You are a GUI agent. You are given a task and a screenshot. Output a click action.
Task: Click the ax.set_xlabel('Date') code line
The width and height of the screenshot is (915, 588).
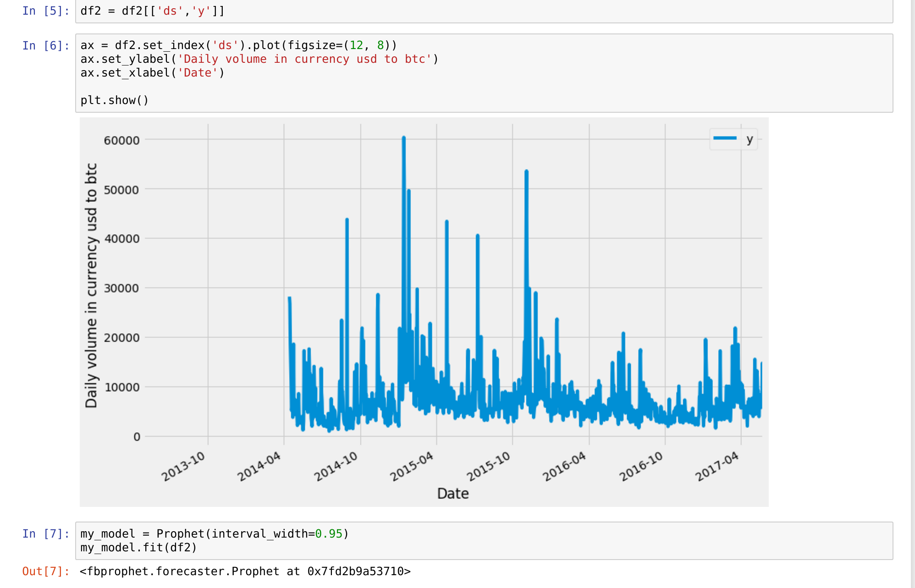pos(152,73)
